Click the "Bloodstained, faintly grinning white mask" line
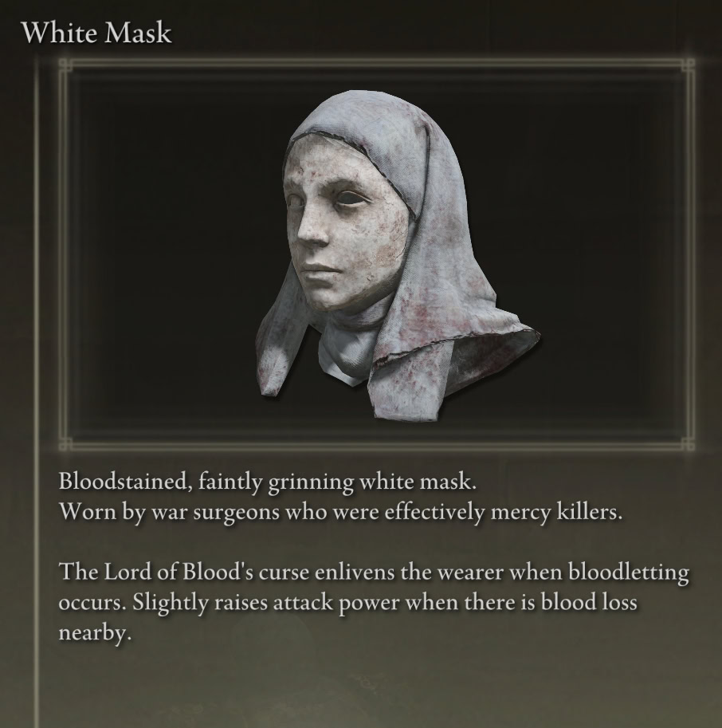Screen dimensions: 722x728 [268, 483]
